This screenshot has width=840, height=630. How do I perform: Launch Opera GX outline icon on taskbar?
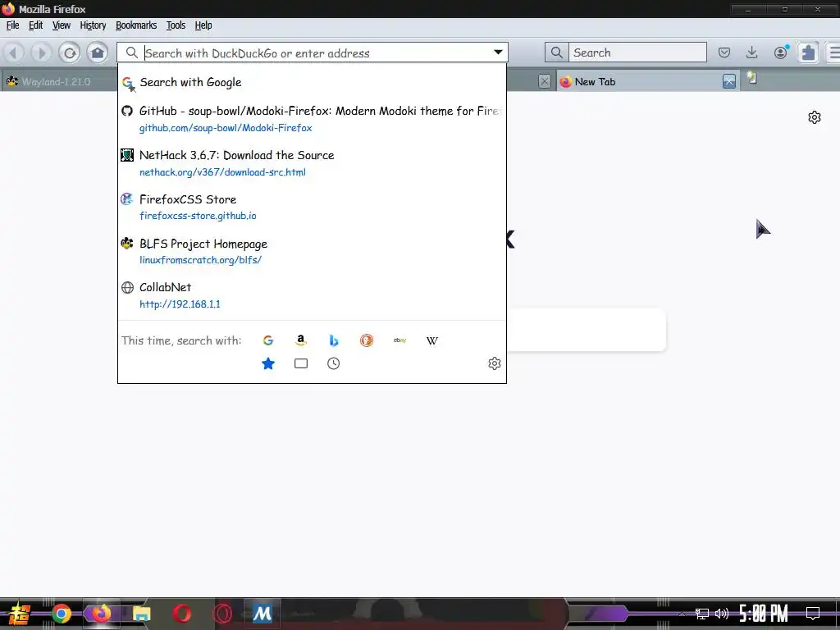[222, 614]
